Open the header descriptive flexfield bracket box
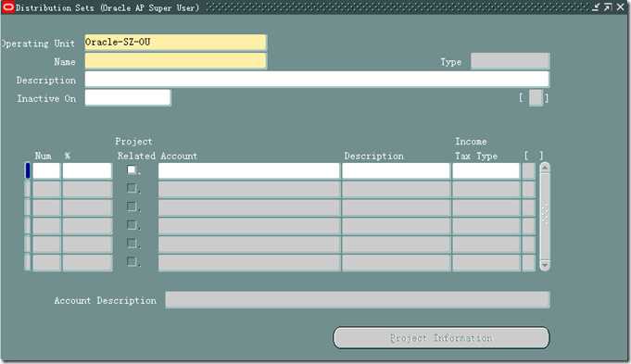Screen dimensions: 631x364 [536, 98]
